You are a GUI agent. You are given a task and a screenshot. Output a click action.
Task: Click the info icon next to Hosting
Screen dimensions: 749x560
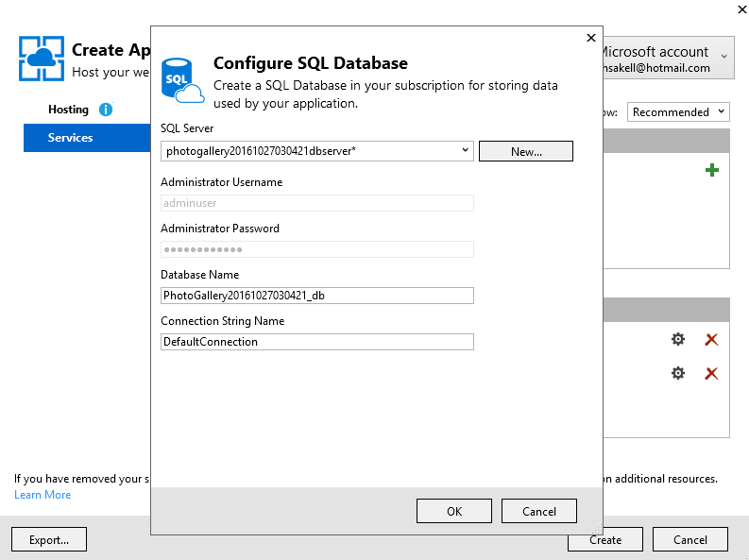click(106, 110)
